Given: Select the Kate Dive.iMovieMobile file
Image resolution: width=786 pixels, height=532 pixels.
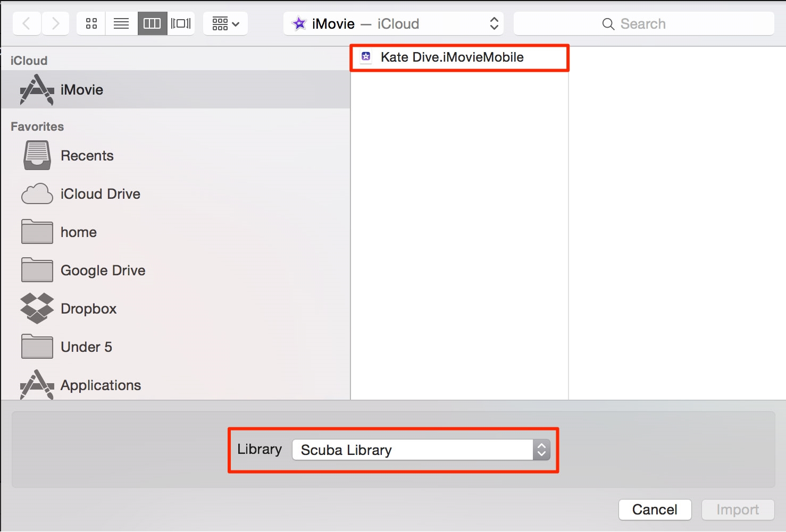Looking at the screenshot, I should (459, 57).
